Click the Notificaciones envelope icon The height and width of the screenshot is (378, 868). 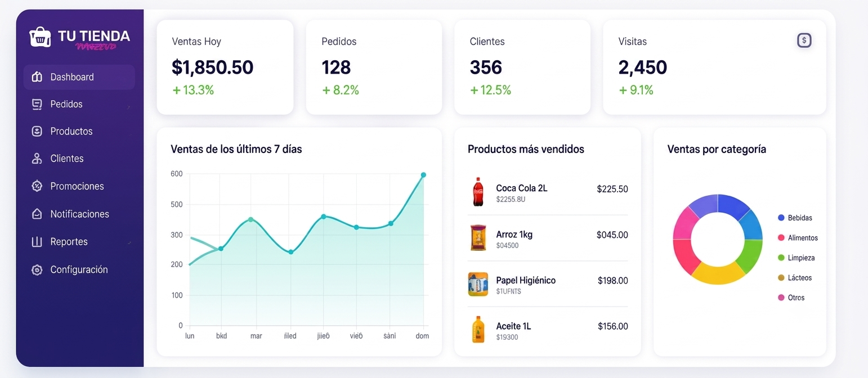pyautogui.click(x=37, y=214)
